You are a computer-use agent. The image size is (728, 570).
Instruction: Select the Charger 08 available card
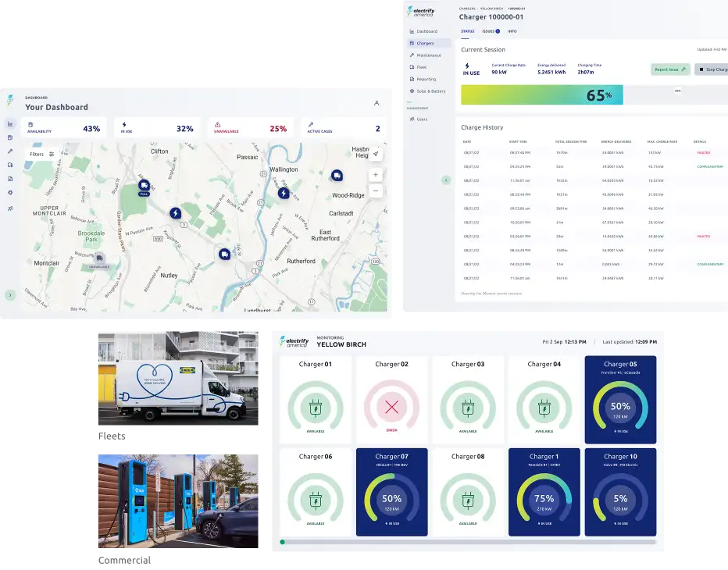pos(468,492)
